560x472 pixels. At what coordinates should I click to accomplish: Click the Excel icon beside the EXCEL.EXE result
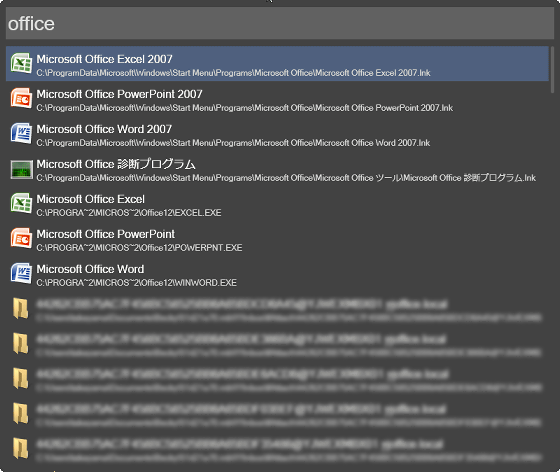[21, 203]
